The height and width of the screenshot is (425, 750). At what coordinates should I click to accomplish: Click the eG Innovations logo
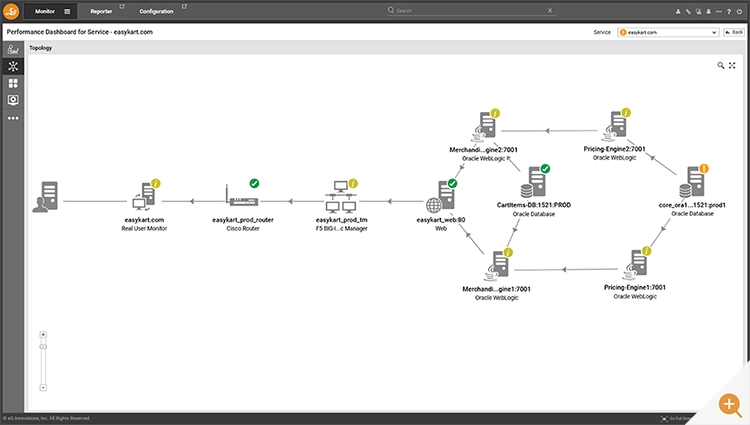pos(11,11)
